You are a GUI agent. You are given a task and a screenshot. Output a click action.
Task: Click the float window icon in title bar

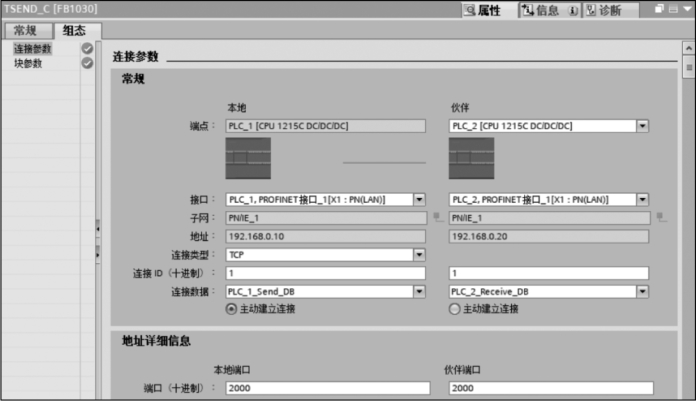[x=660, y=9]
